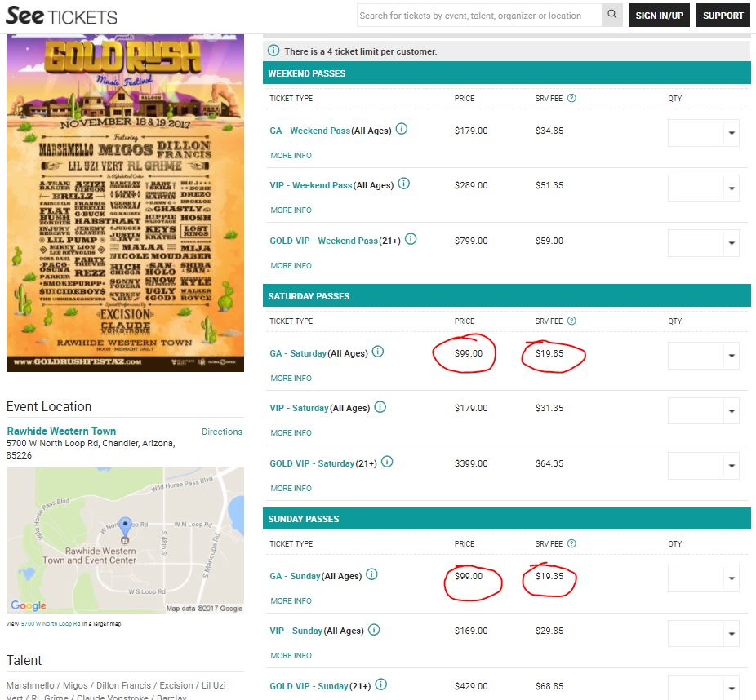Click the Talent section heading
The width and height of the screenshot is (756, 700).
coord(24,660)
